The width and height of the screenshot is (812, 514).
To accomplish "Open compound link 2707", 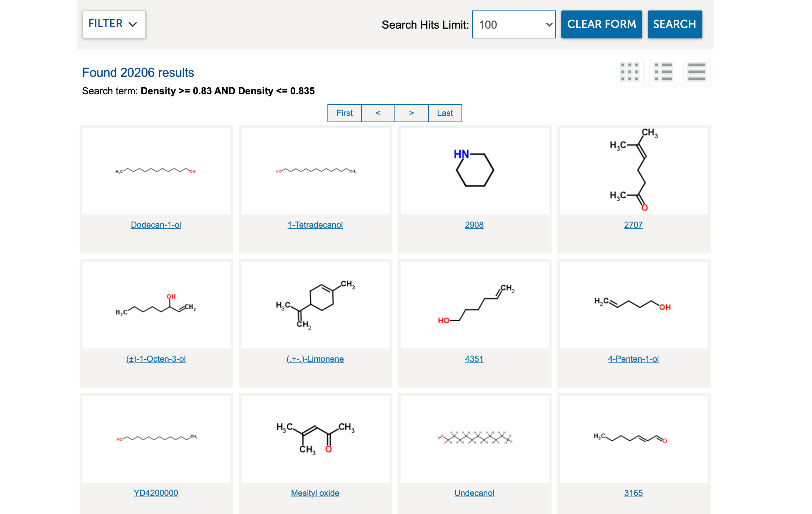I will coord(634,225).
